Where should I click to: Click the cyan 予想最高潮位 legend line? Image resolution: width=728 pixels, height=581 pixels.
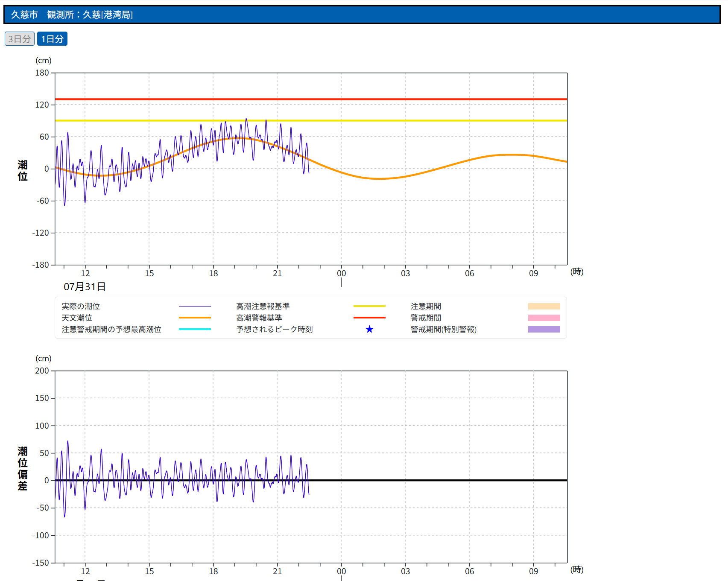click(x=195, y=329)
